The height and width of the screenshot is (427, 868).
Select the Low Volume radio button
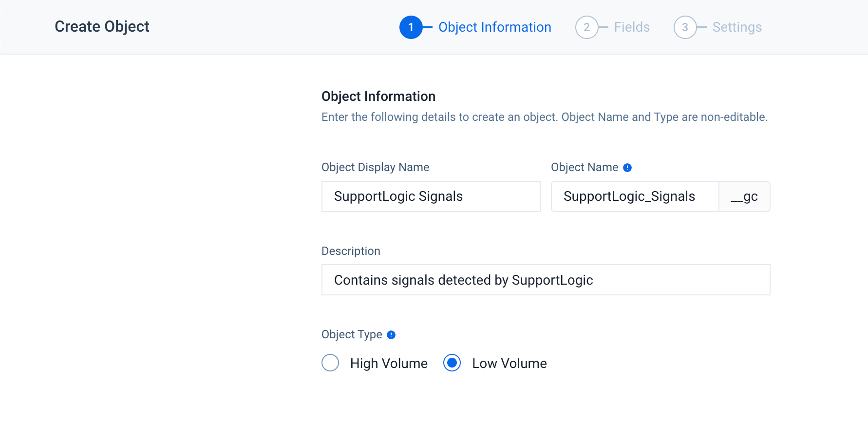tap(452, 363)
